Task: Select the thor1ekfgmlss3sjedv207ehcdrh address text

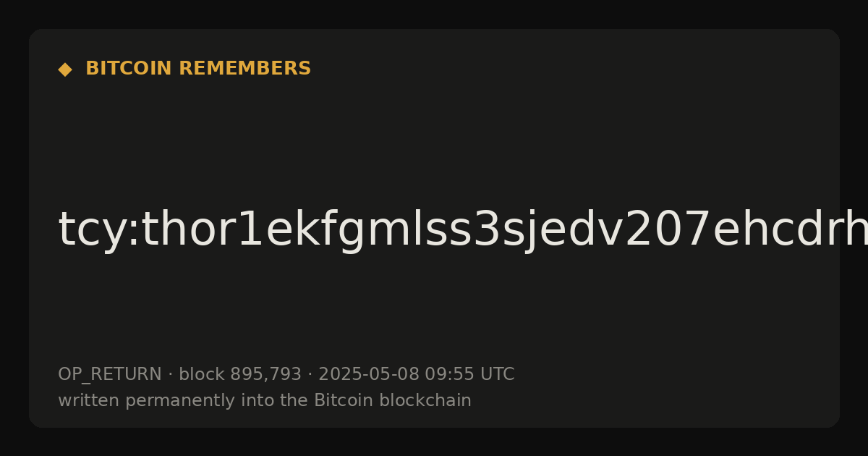Action: [x=493, y=232]
